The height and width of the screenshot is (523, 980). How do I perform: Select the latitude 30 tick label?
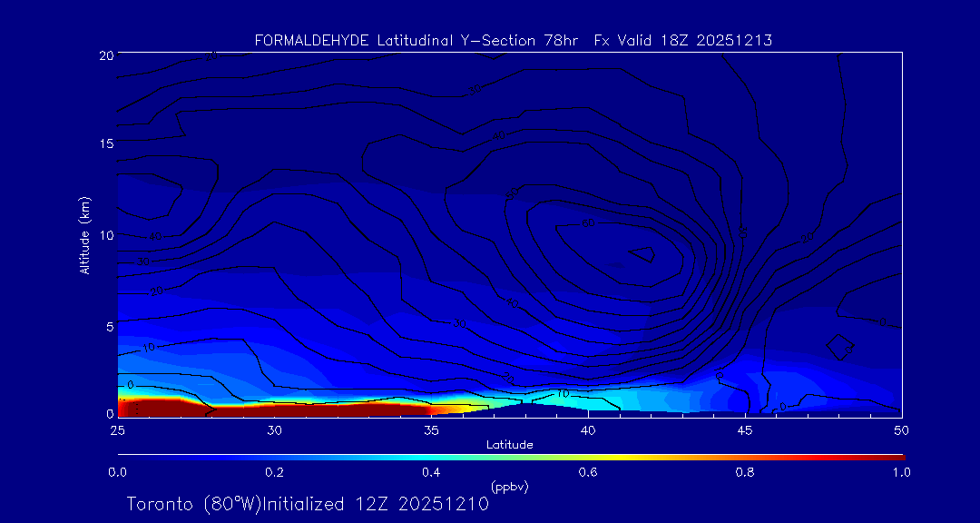coord(274,429)
